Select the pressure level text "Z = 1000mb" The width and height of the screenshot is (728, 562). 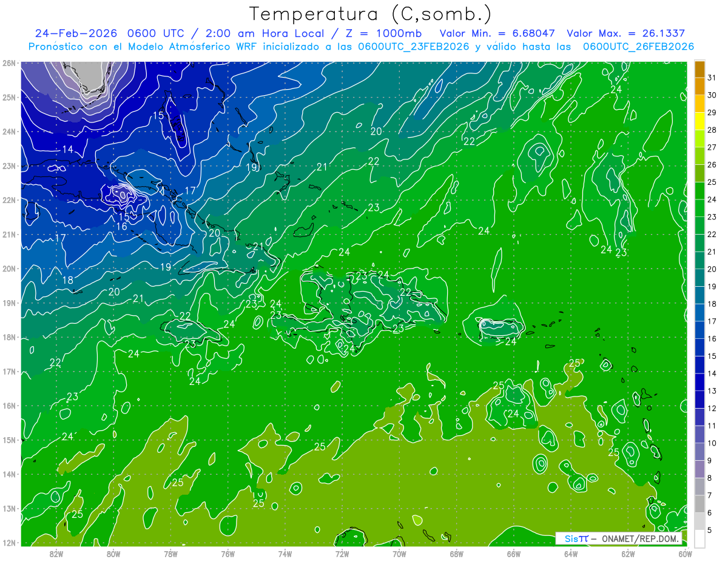pyautogui.click(x=385, y=33)
